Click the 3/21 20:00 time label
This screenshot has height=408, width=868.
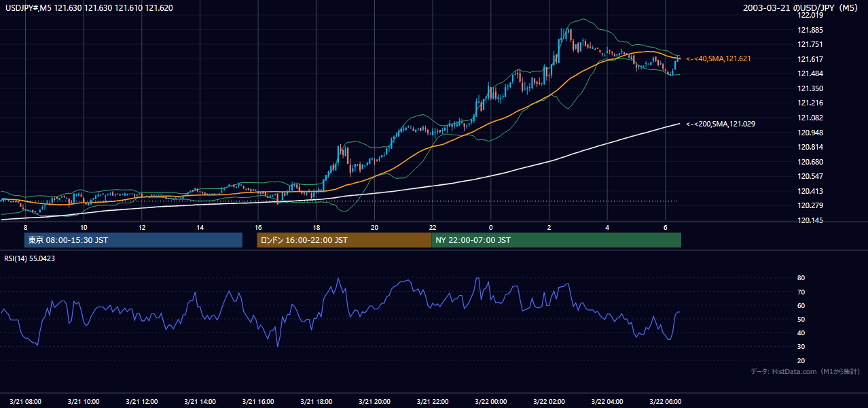375,401
